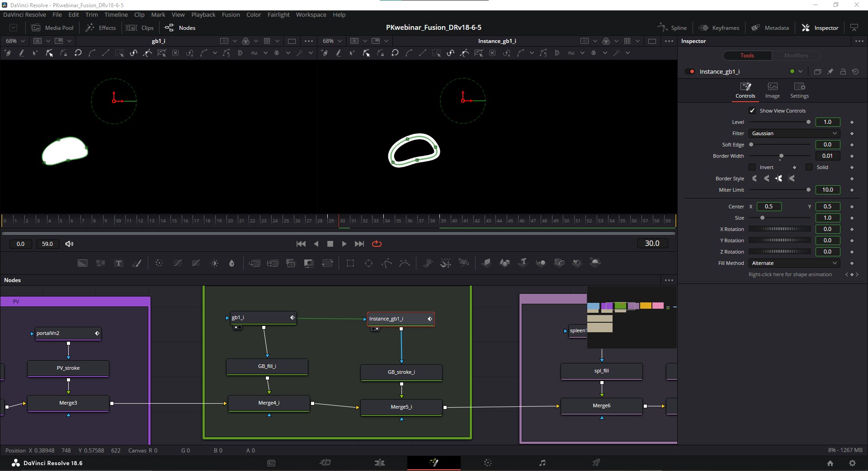
Task: Add a Background node from toolbar
Action: 82,263
